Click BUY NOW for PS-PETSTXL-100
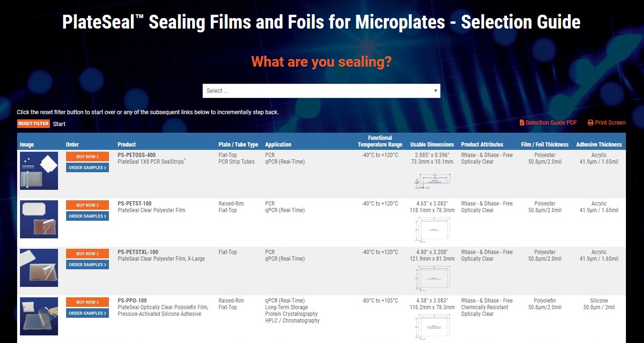644x343 pixels. click(x=88, y=254)
